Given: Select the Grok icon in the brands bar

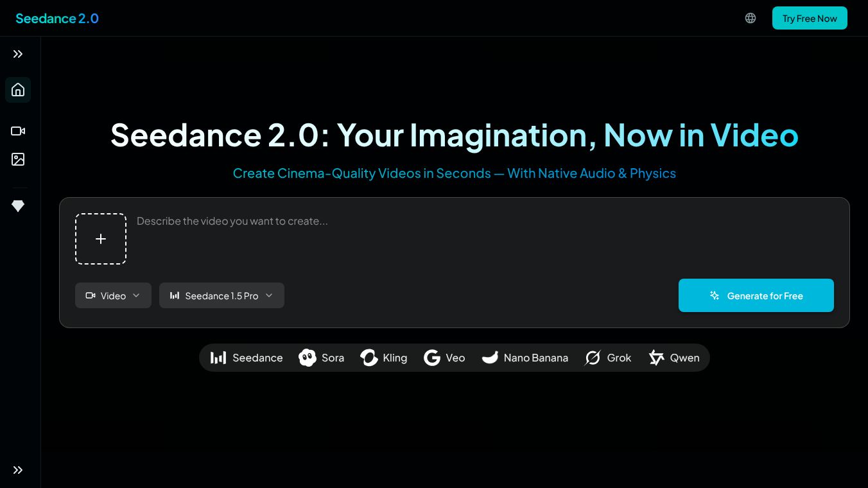Looking at the screenshot, I should (593, 358).
